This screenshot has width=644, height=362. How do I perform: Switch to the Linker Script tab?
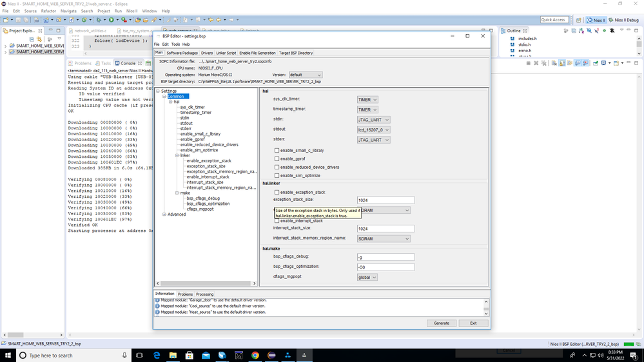[x=226, y=53]
